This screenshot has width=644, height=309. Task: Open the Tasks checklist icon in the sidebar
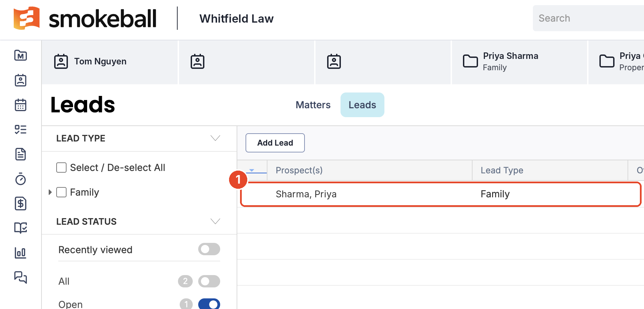click(x=21, y=129)
